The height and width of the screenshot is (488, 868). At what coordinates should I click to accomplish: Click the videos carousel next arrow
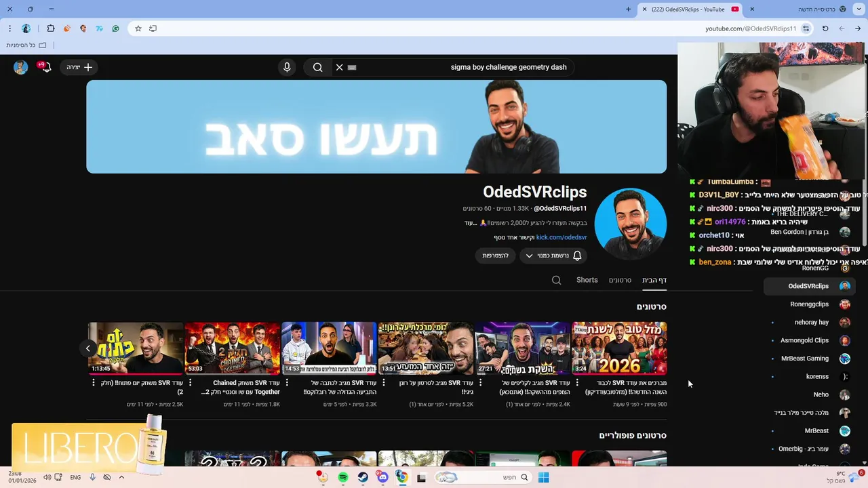pyautogui.click(x=87, y=348)
